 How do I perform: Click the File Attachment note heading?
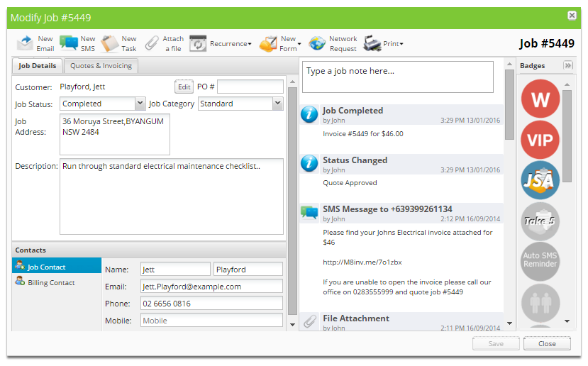356,318
